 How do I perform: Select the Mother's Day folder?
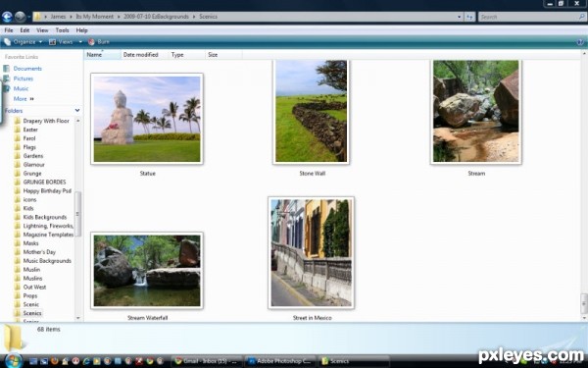click(39, 252)
